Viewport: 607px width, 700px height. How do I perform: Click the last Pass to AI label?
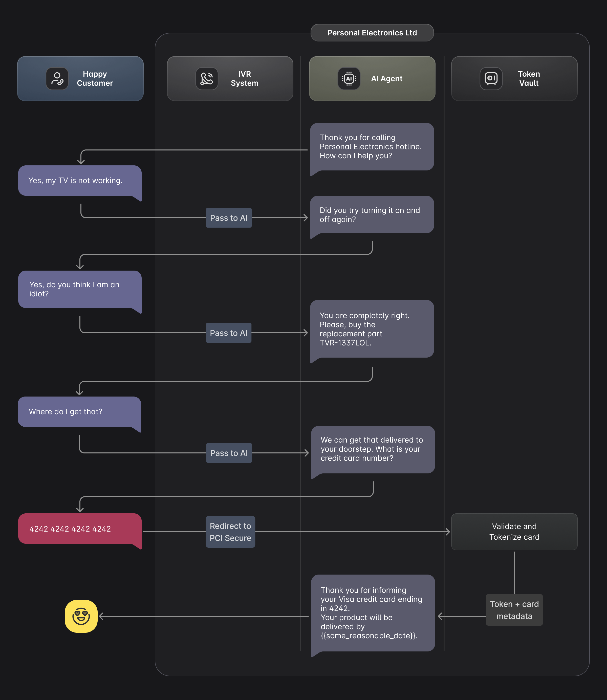(229, 453)
